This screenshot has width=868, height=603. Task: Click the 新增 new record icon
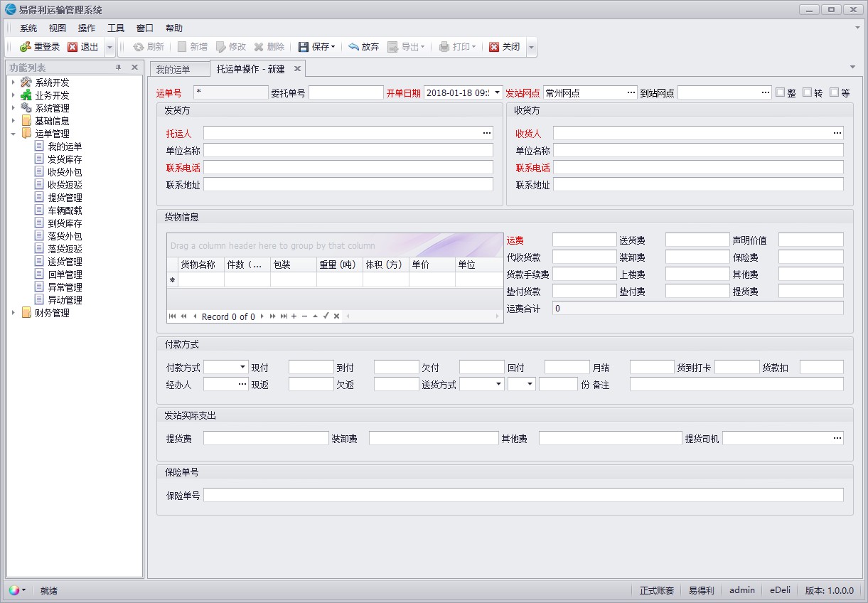(182, 47)
